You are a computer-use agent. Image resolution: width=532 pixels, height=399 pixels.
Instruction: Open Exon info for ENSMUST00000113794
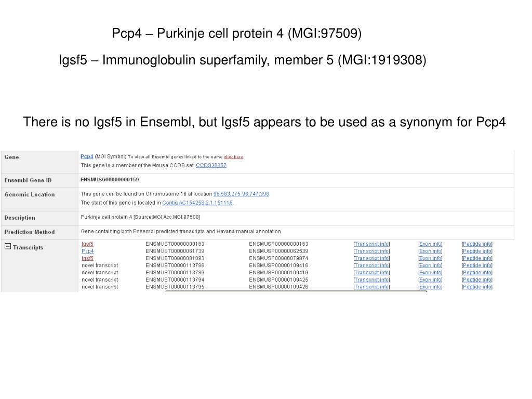[x=430, y=280]
